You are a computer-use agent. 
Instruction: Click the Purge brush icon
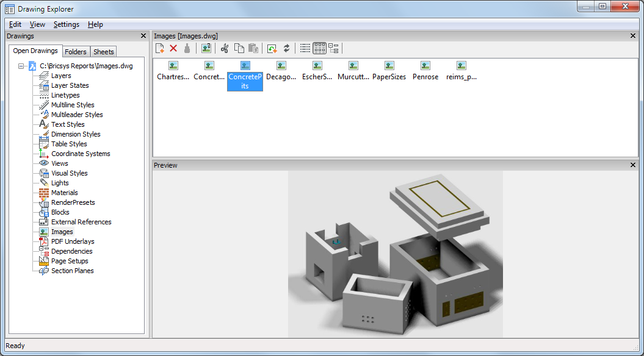click(187, 48)
